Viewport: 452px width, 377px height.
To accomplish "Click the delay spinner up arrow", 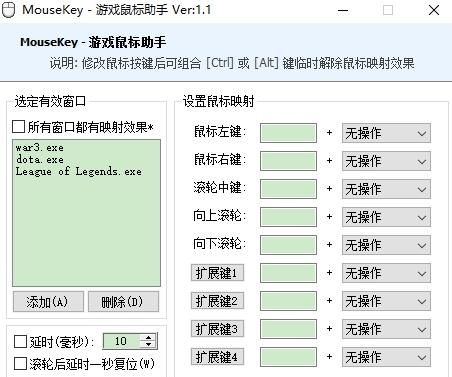I will coord(149,338).
